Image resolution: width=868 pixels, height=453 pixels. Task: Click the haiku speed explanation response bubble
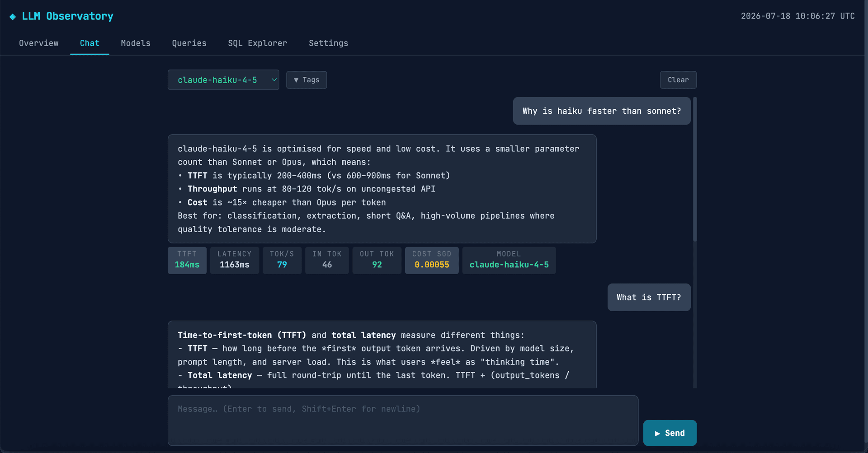[x=382, y=189]
